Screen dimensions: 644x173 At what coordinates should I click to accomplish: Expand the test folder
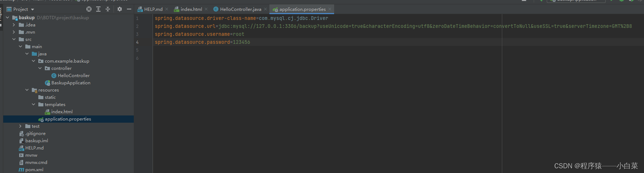(21, 126)
